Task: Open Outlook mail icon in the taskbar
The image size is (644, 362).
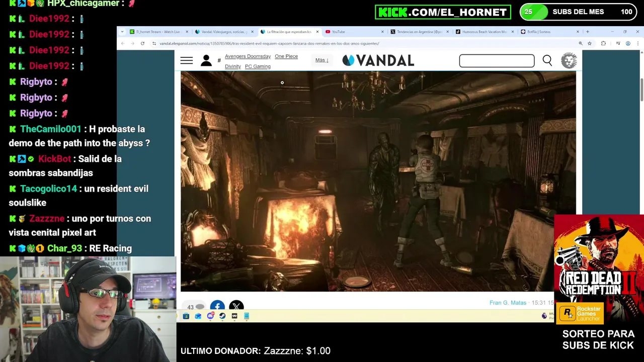Action: pyautogui.click(x=198, y=316)
